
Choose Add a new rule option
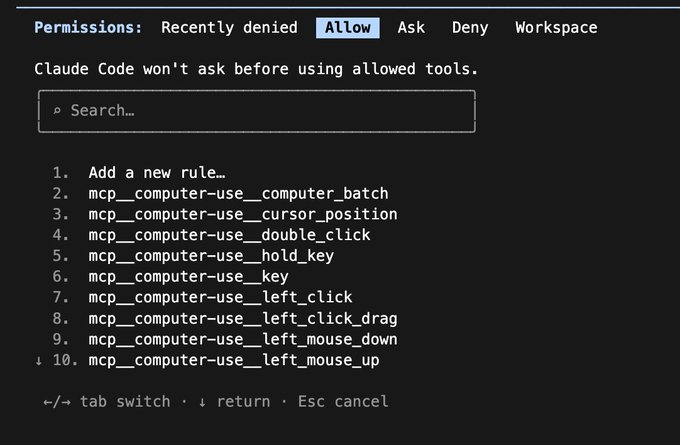coord(157,173)
